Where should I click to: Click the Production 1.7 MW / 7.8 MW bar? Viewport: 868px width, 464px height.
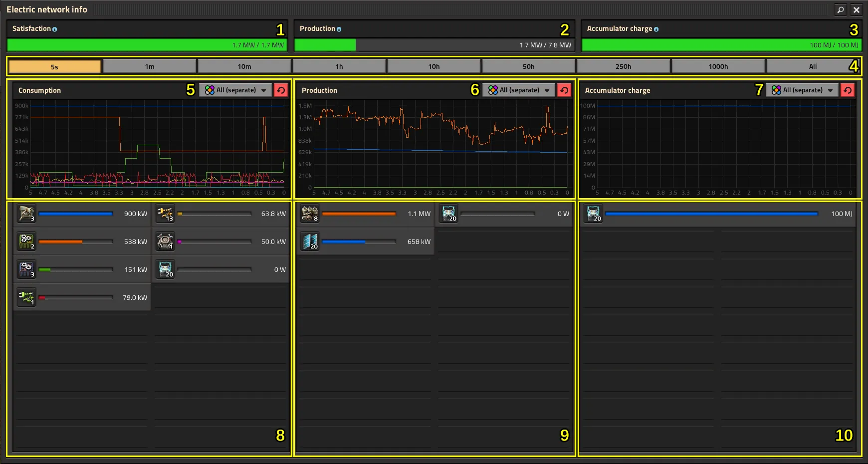[434, 45]
